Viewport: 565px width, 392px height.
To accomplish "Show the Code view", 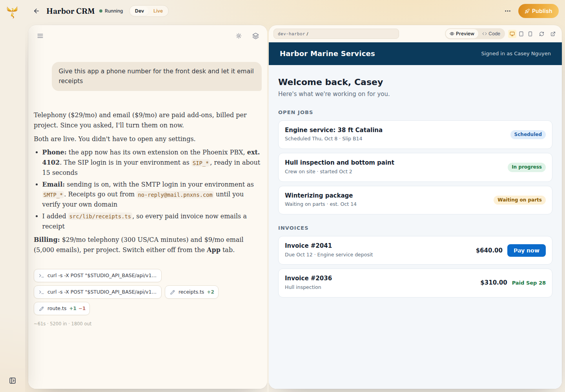I will click(x=491, y=34).
